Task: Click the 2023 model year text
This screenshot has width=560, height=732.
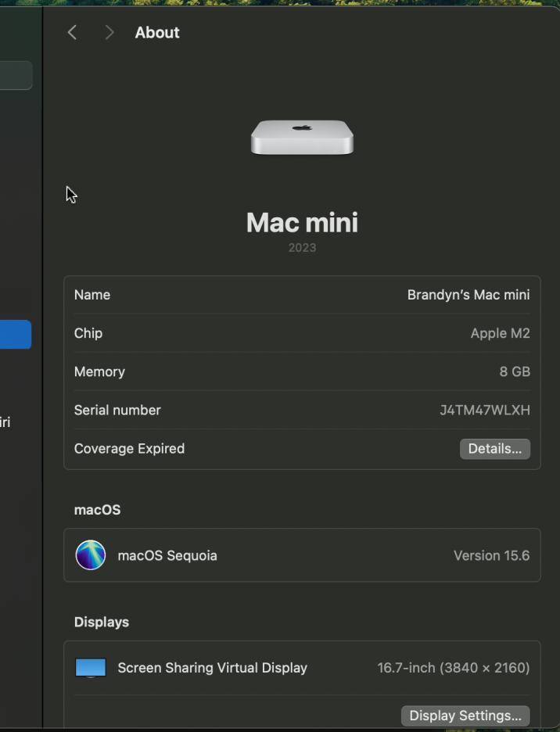Action: coord(302,247)
